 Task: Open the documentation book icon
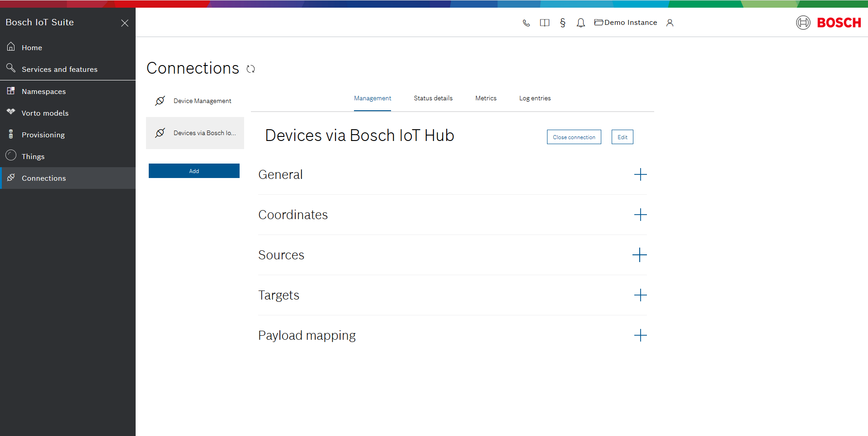pos(544,23)
